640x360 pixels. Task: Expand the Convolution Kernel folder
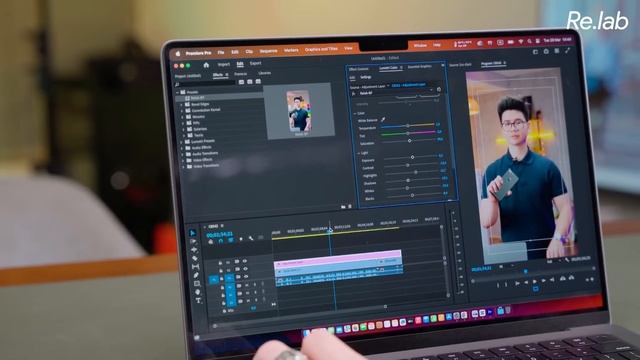point(182,111)
